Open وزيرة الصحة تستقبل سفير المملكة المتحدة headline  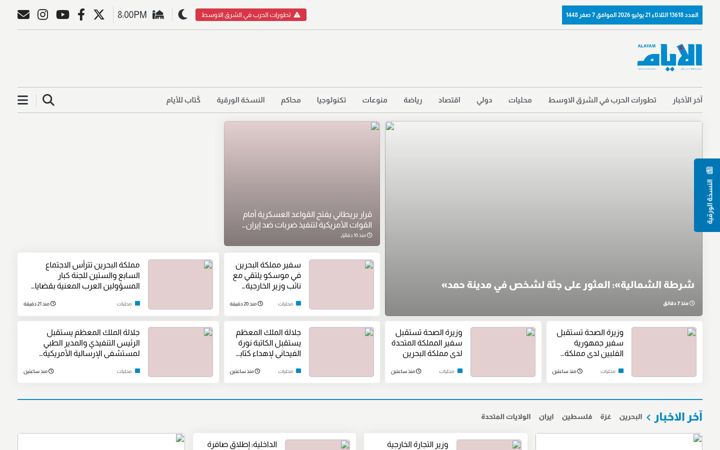[x=427, y=343]
